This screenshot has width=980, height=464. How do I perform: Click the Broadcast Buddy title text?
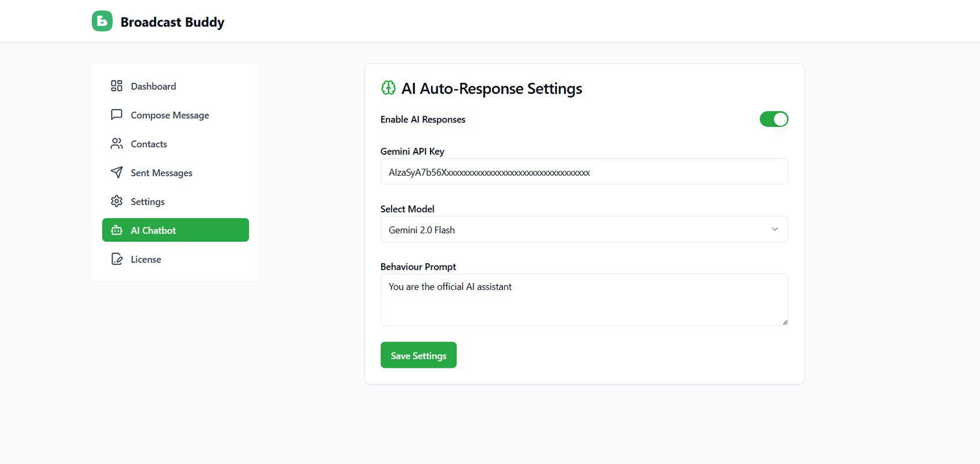(172, 22)
